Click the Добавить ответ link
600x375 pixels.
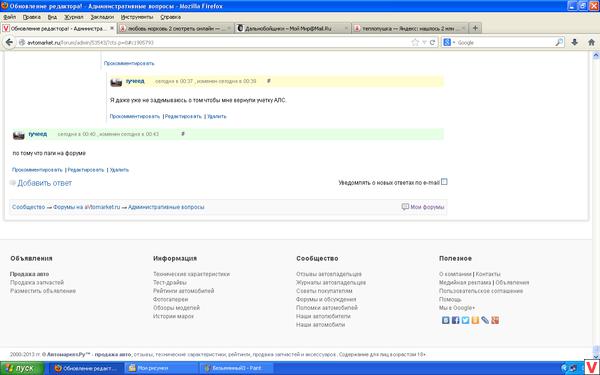44,183
